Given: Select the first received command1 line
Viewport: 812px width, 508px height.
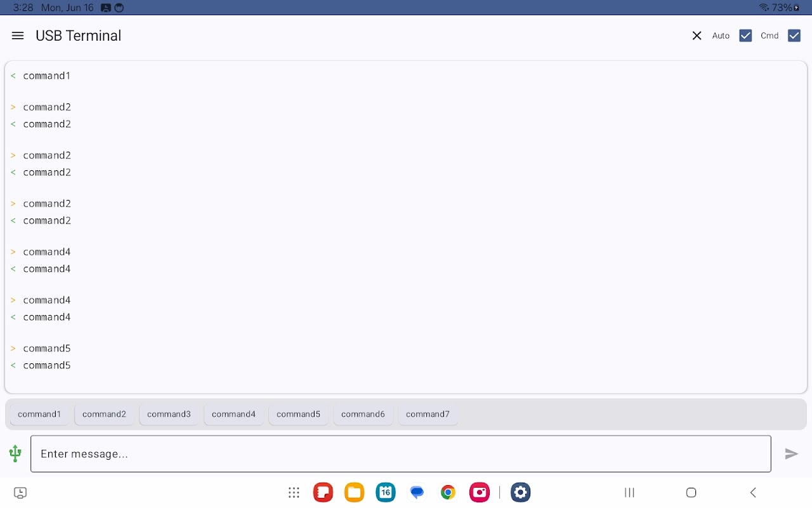Looking at the screenshot, I should coord(41,76).
